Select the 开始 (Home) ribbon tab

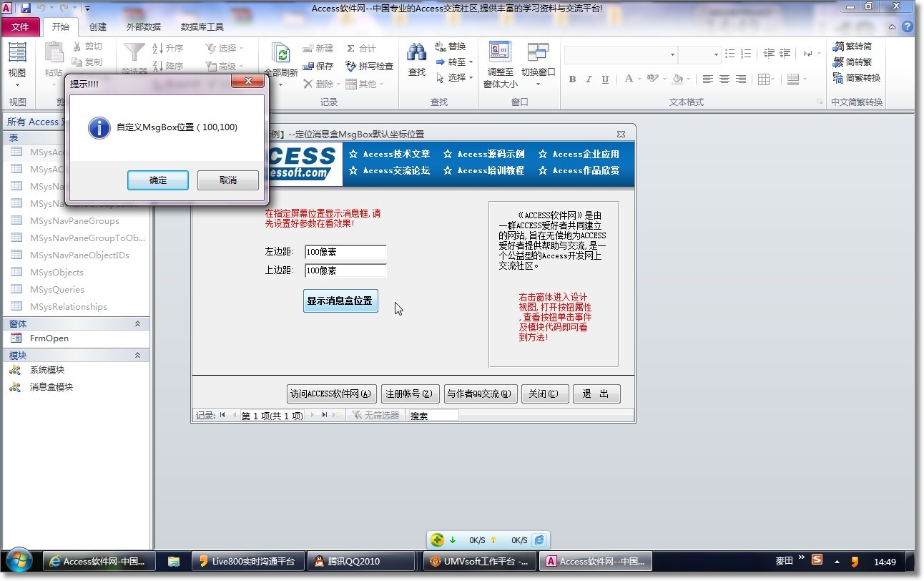coord(61,27)
